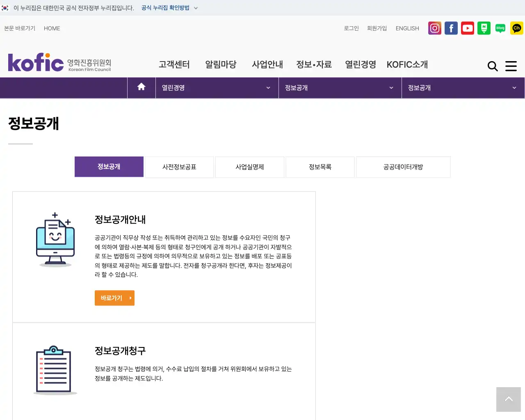Open KOFIC's Instagram page
This screenshot has height=420, width=525.
pos(434,28)
